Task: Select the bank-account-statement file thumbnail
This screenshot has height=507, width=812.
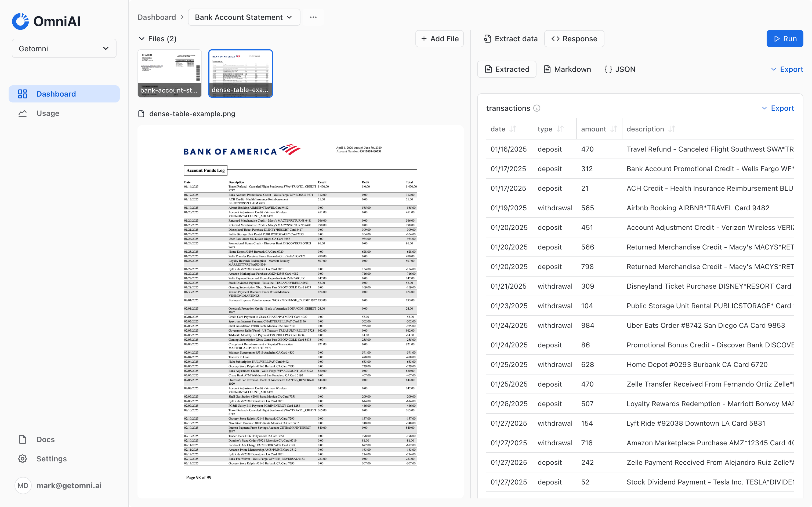Action: click(x=170, y=74)
